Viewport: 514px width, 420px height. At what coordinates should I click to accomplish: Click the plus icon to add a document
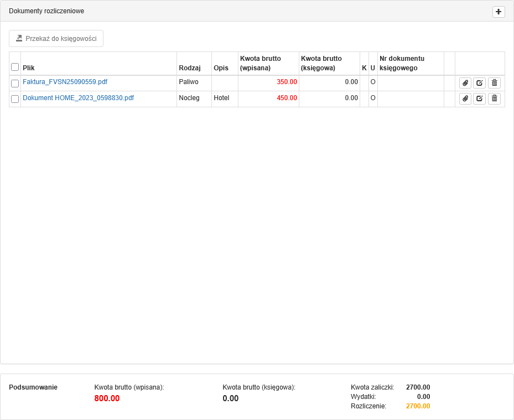(499, 12)
